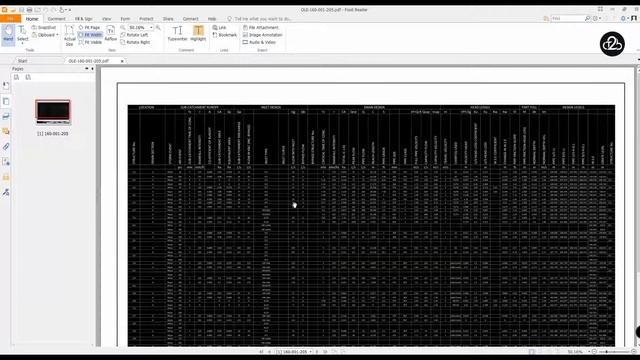Open the Layers side panel icon

coord(6,116)
